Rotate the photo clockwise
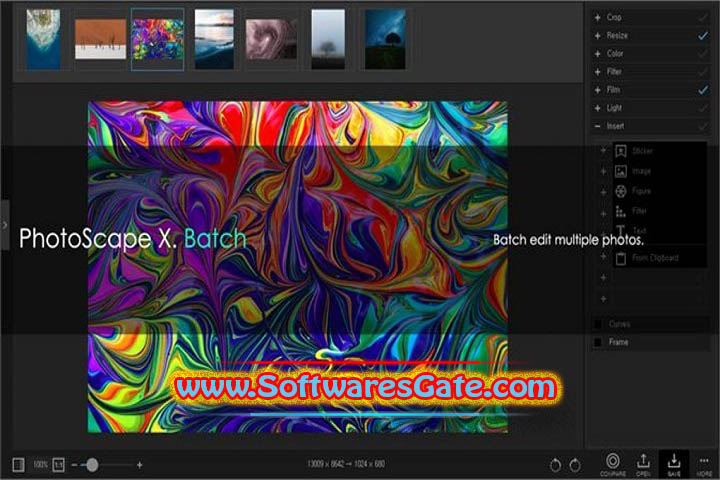Screen dimensions: 720x480 (574, 465)
